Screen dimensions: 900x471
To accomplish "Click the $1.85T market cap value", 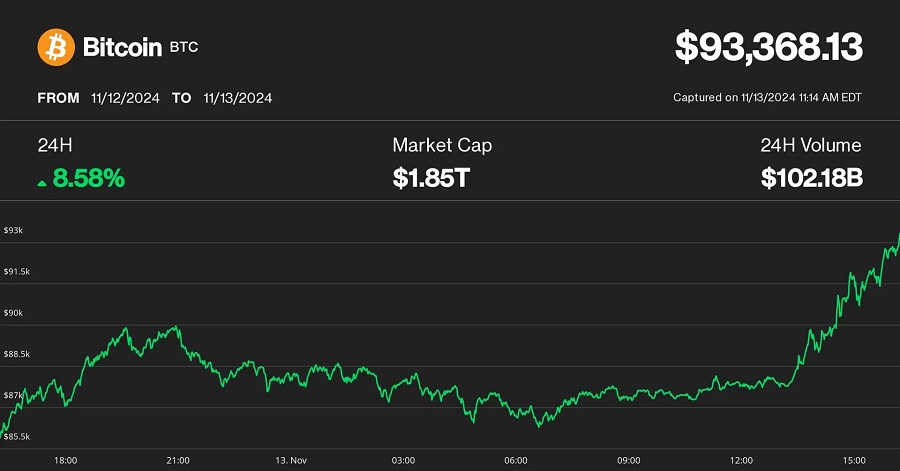I will pos(431,178).
